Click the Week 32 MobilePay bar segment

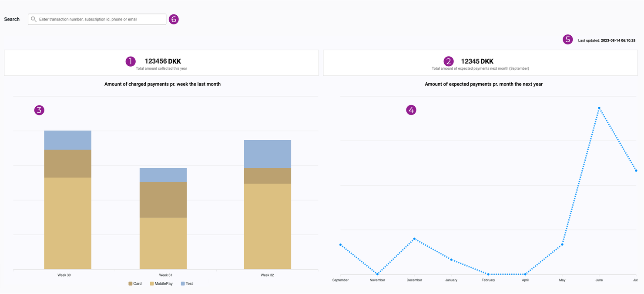coord(267,226)
